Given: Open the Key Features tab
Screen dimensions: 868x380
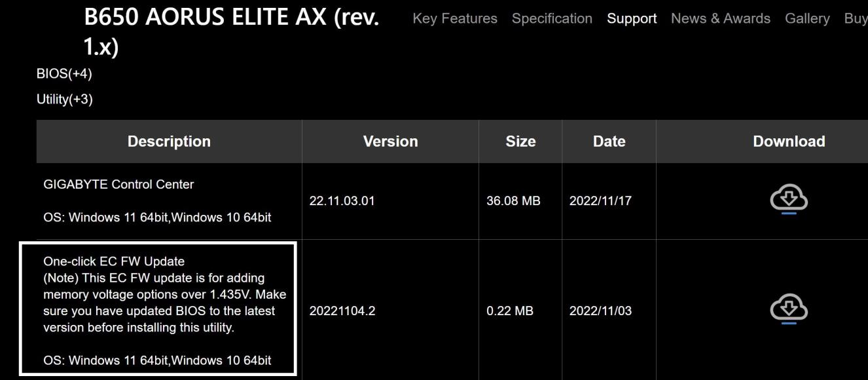Looking at the screenshot, I should 455,19.
